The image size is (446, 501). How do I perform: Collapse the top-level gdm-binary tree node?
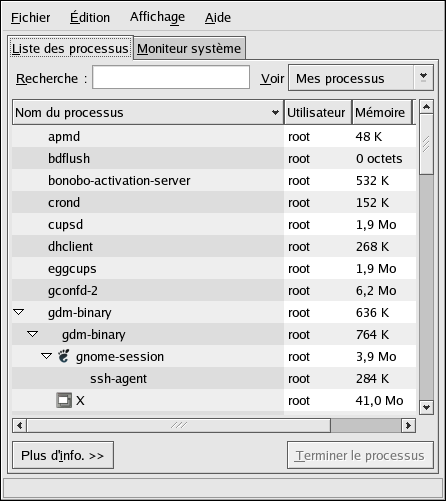pos(19,312)
